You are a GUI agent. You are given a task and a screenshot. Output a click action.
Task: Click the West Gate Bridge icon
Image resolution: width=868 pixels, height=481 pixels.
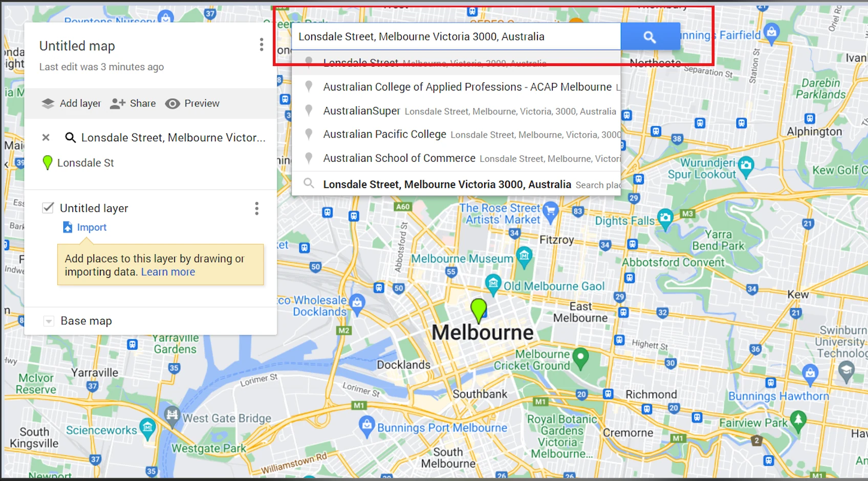point(172,417)
